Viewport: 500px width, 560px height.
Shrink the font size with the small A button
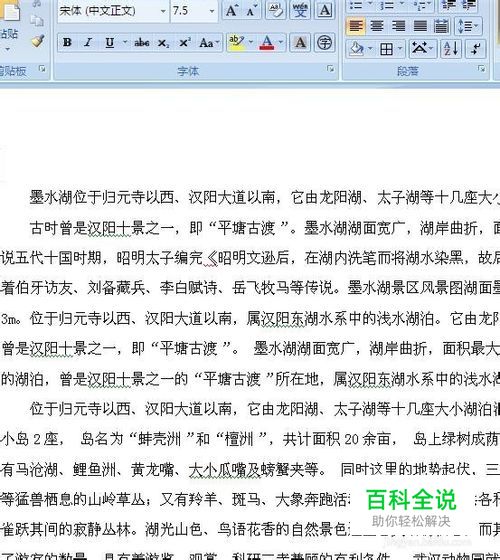coord(252,11)
